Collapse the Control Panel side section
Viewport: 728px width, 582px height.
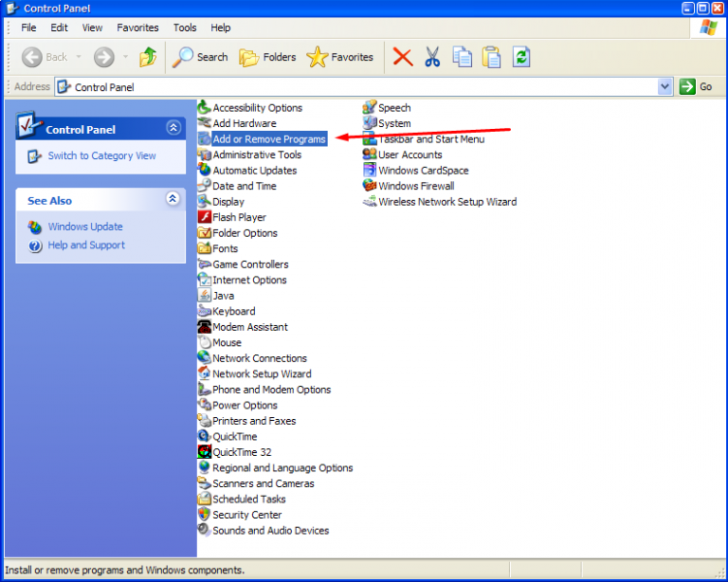[174, 128]
